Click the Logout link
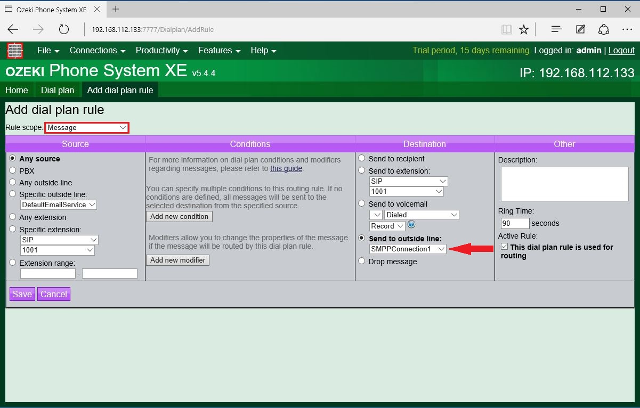The image size is (640, 408). point(621,50)
